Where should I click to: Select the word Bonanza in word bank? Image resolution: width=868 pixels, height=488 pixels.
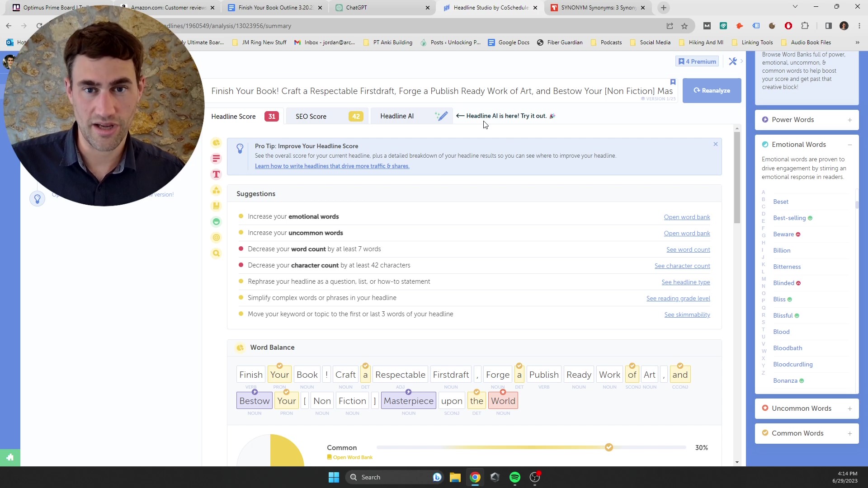pos(785,381)
